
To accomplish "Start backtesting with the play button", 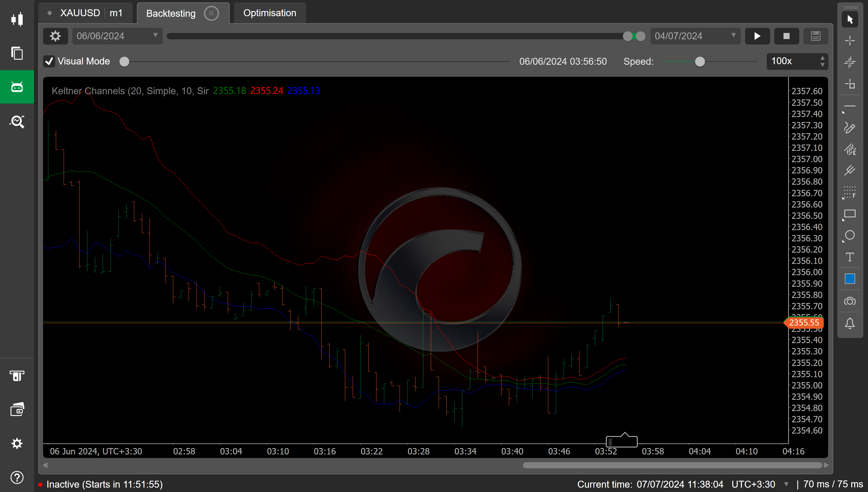I will point(757,36).
